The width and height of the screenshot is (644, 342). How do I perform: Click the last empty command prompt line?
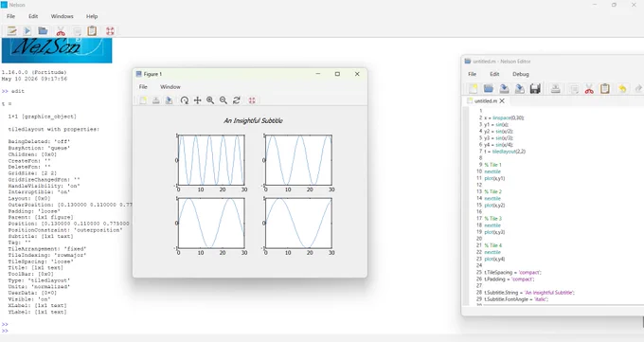(5, 331)
